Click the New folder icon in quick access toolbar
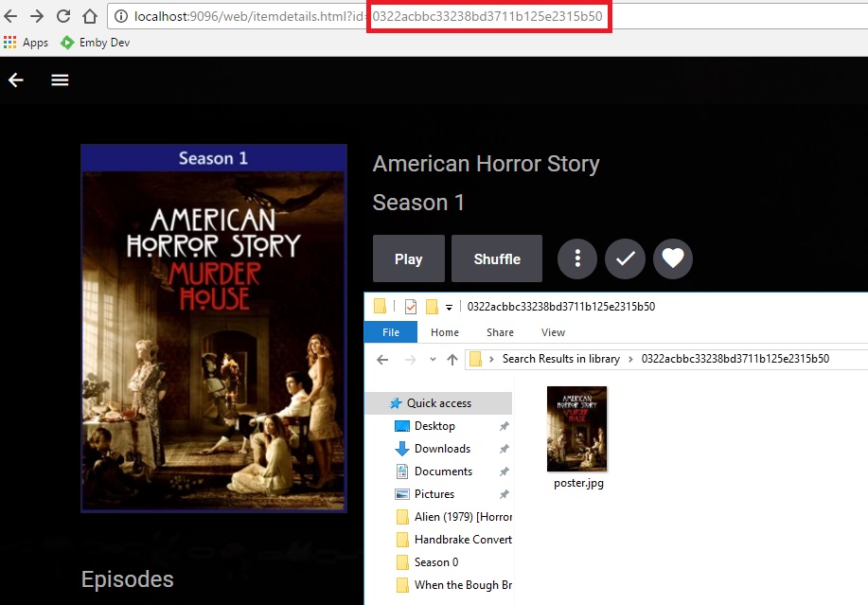Image resolution: width=868 pixels, height=605 pixels. 432,306
